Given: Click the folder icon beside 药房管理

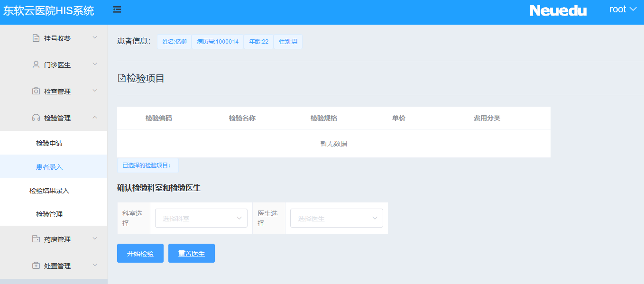Looking at the screenshot, I should pyautogui.click(x=36, y=239).
